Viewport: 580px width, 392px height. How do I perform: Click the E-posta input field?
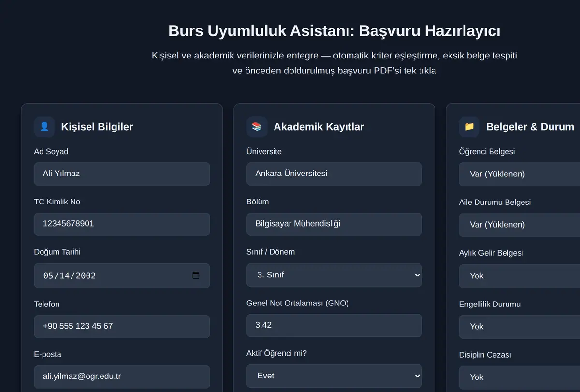pos(122,377)
